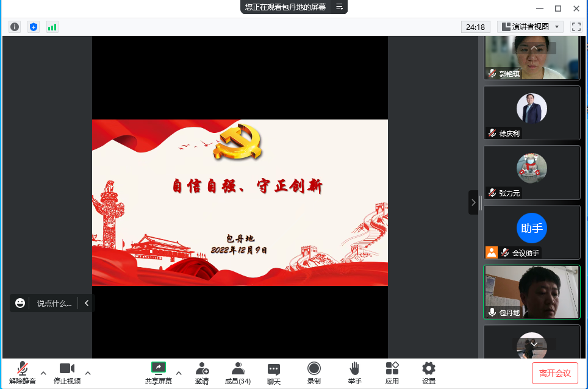588x389 pixels.
Task: Open the meeting info icon
Action: 15,27
